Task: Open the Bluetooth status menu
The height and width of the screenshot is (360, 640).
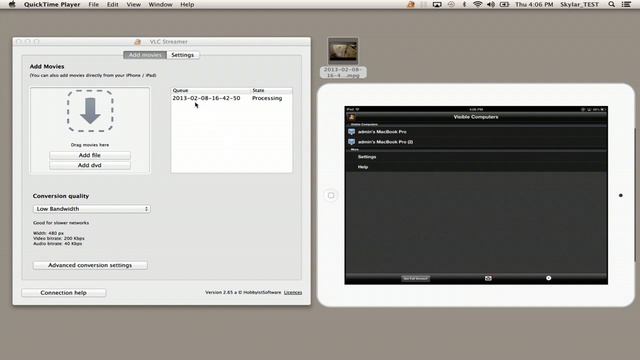Action: [x=464, y=4]
